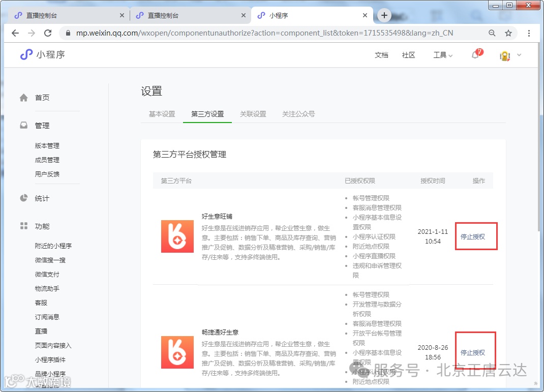This screenshot has width=544, height=392.
Task: Open 订阅消息 in sidebar
Action: pos(47,317)
